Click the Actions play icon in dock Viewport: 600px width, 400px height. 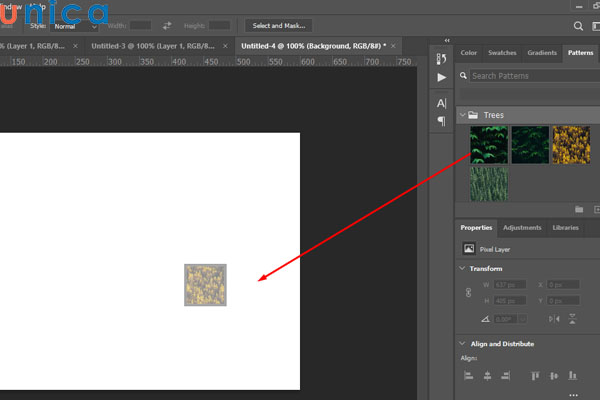pos(441,76)
